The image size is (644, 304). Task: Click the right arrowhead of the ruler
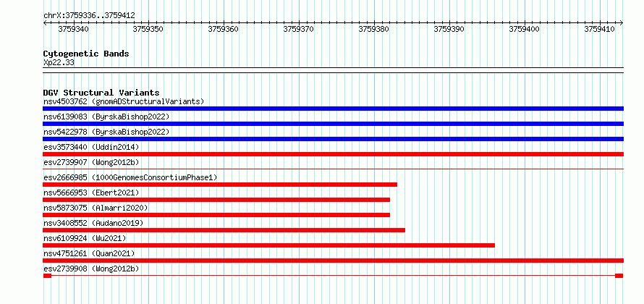coord(622,22)
